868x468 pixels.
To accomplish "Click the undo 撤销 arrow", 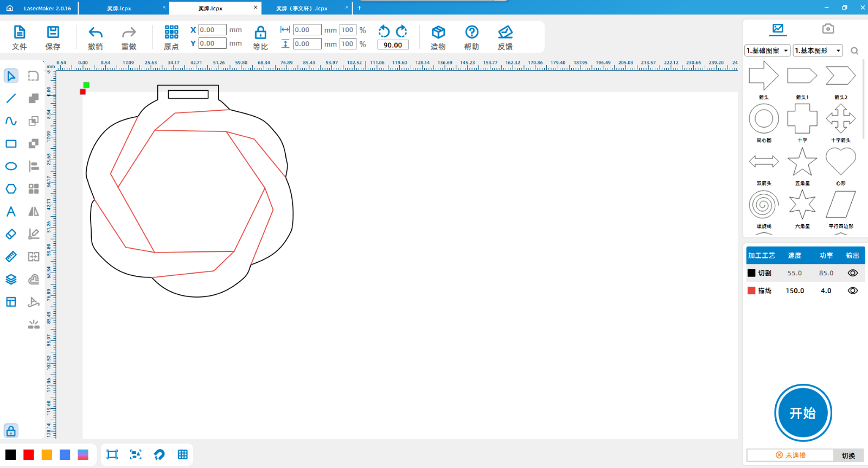I will (95, 33).
